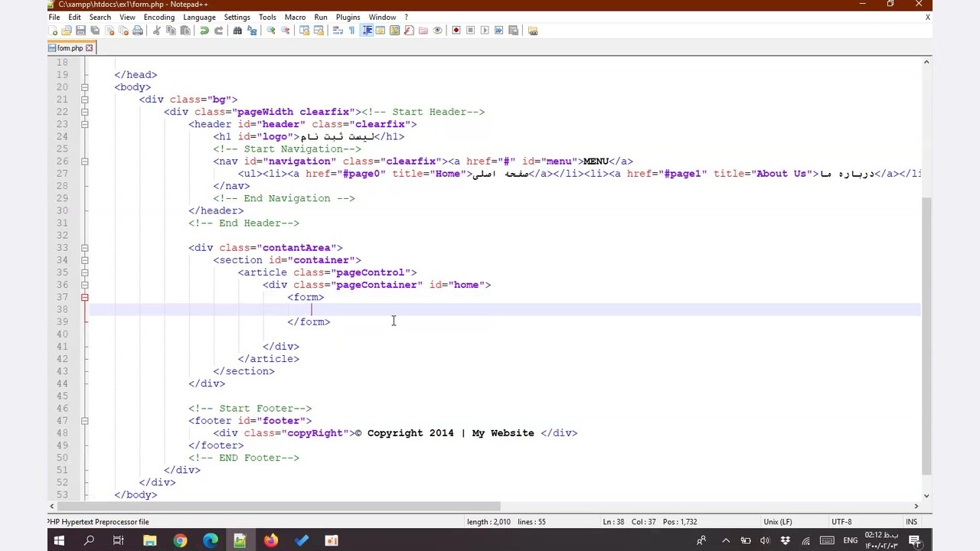Open the File menu
The width and height of the screenshot is (980, 551).
[x=54, y=17]
